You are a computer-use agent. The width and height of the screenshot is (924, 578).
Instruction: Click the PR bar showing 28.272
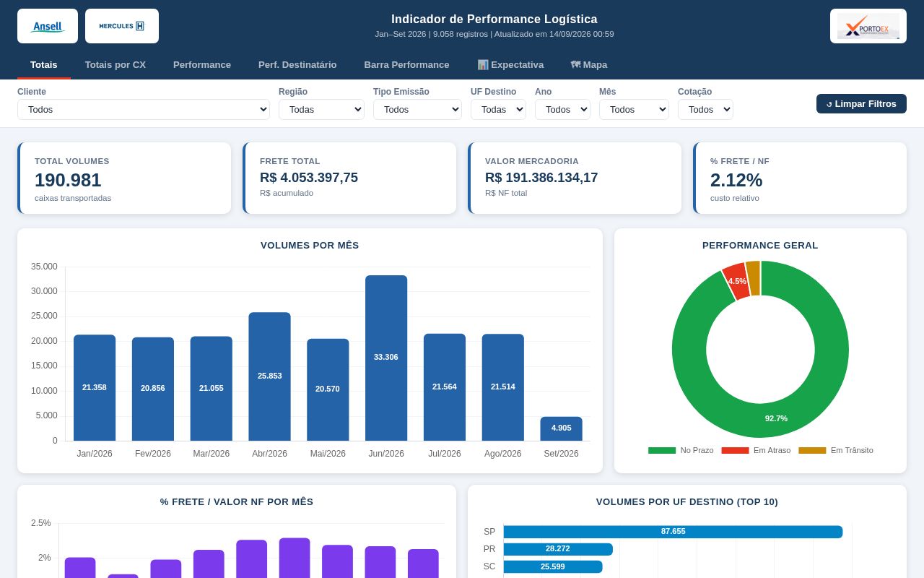pos(558,549)
